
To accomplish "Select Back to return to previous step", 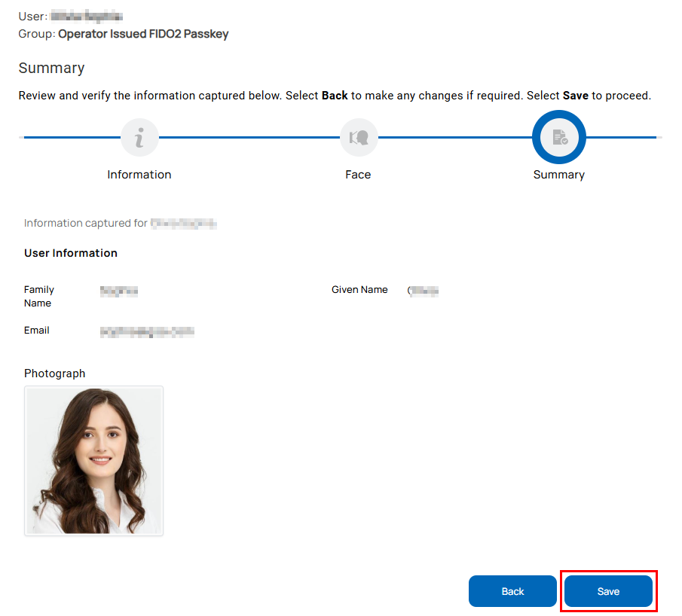I will pyautogui.click(x=512, y=591).
